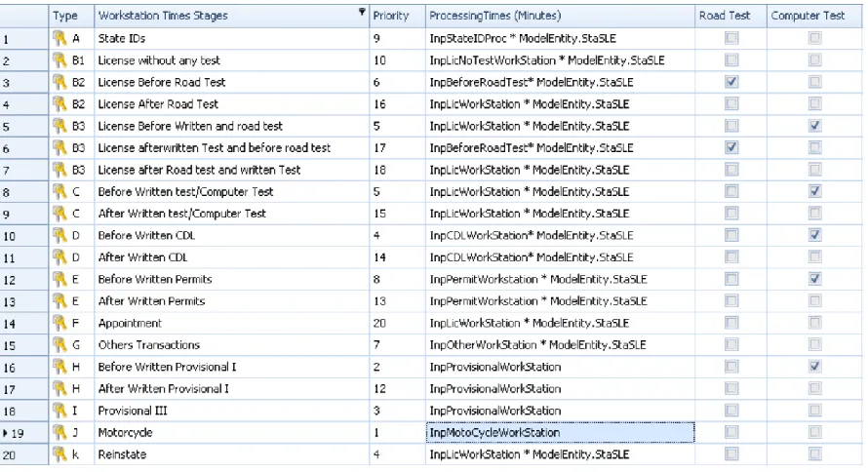Click 'After Written CDL' stage cell
Image resolution: width=868 pixels, height=472 pixels.
[x=231, y=257]
